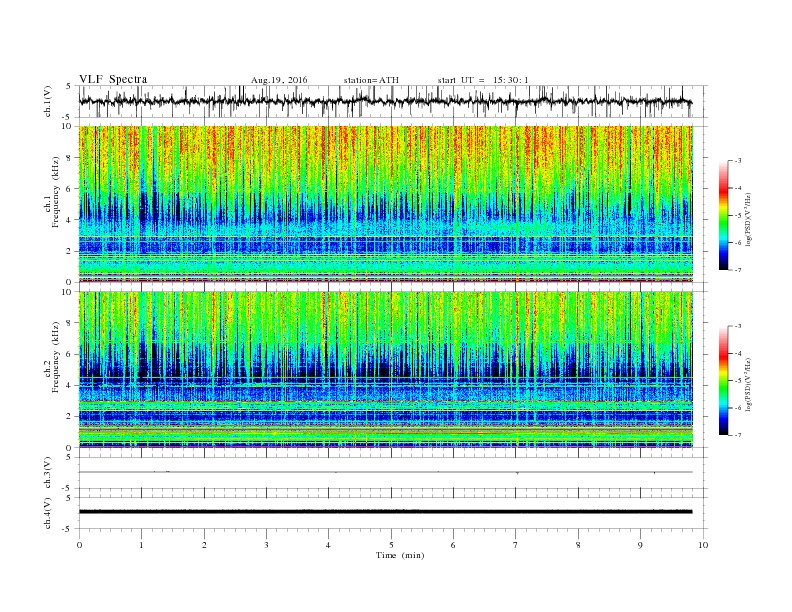Select the date text 'Aug.19, 2016'
This screenshot has width=792, height=612.
(x=279, y=80)
